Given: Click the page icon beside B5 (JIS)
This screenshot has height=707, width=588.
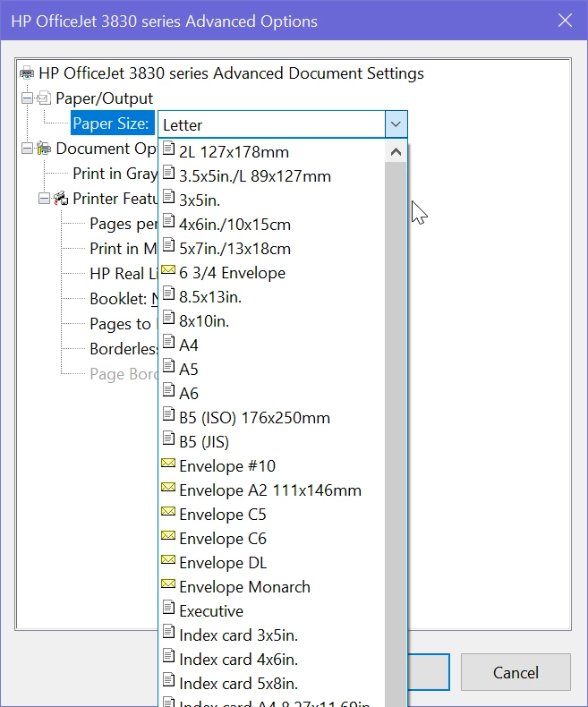Looking at the screenshot, I should tap(168, 438).
